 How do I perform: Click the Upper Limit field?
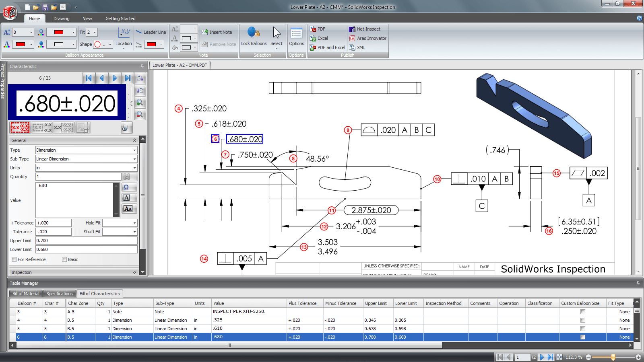point(87,241)
